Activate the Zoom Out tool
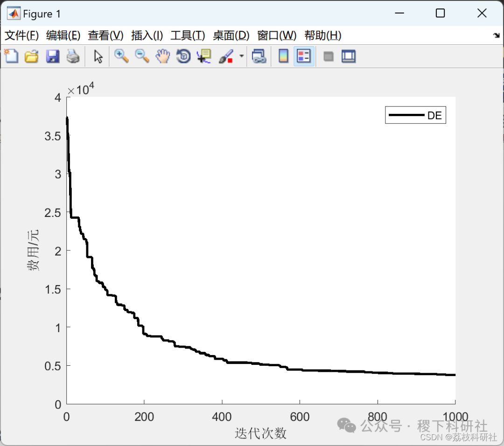The height and width of the screenshot is (446, 504). 142,56
